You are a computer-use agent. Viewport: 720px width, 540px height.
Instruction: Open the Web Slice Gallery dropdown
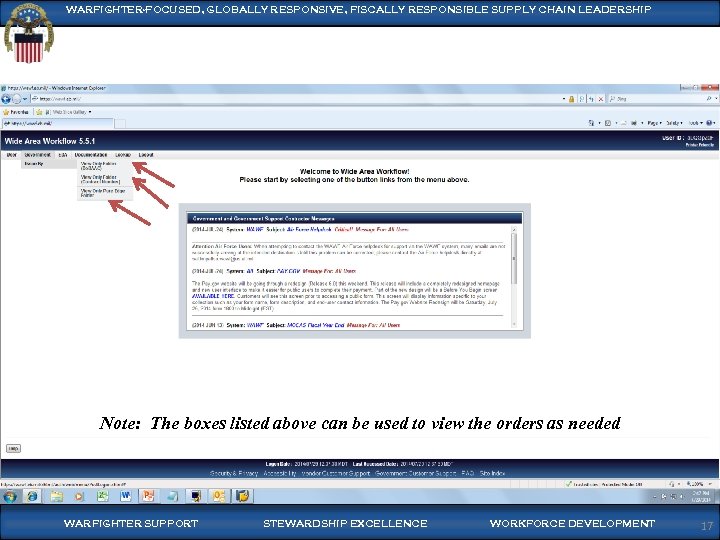pos(69,112)
